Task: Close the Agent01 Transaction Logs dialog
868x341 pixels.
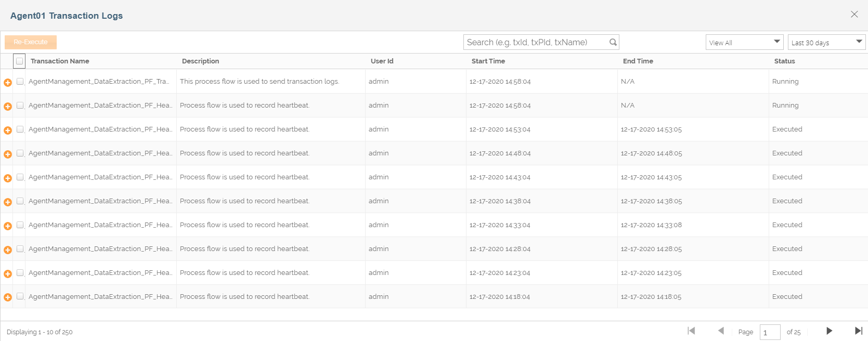Action: [854, 15]
